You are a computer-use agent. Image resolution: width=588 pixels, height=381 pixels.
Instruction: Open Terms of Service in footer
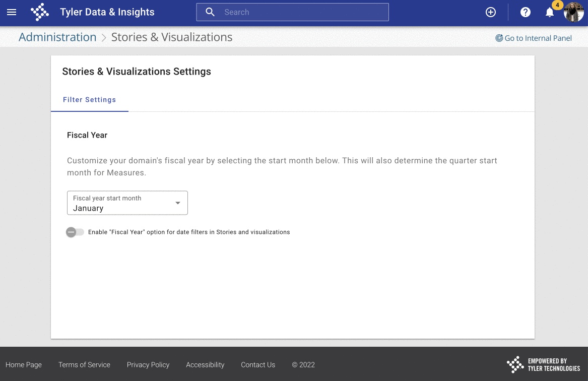(x=84, y=364)
